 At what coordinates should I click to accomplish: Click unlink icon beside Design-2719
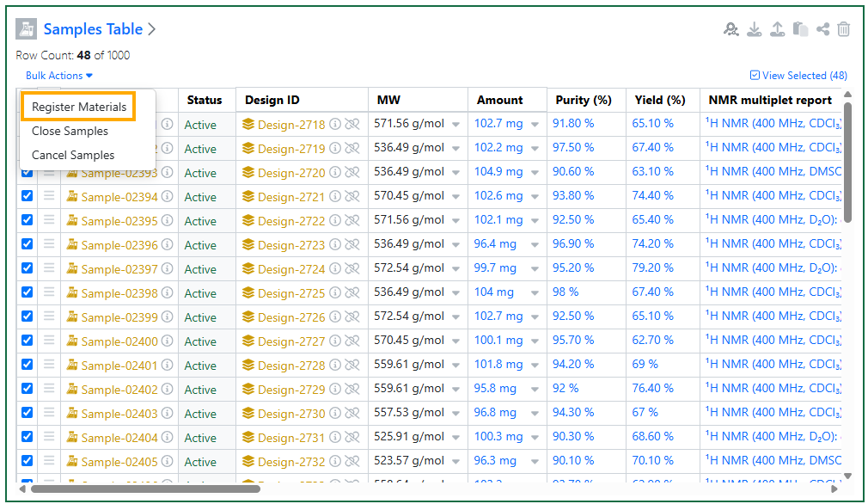point(352,149)
